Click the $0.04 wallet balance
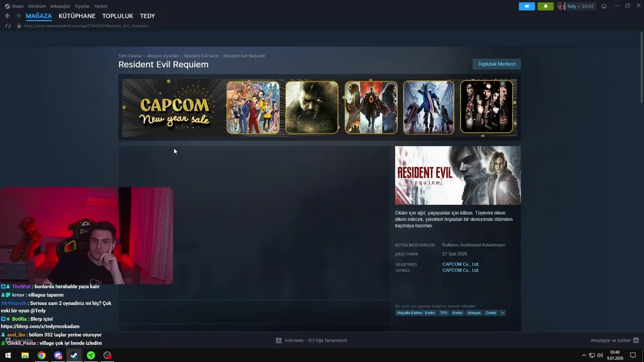 588,6
